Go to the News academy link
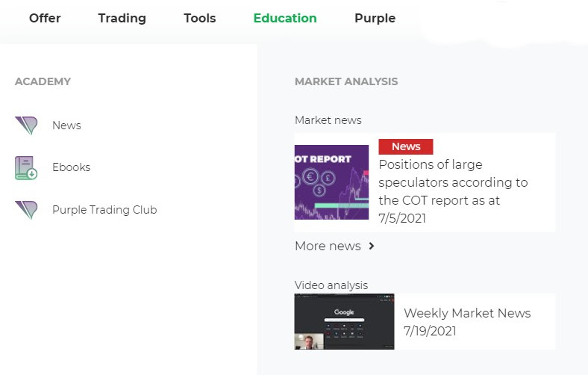 coord(66,125)
